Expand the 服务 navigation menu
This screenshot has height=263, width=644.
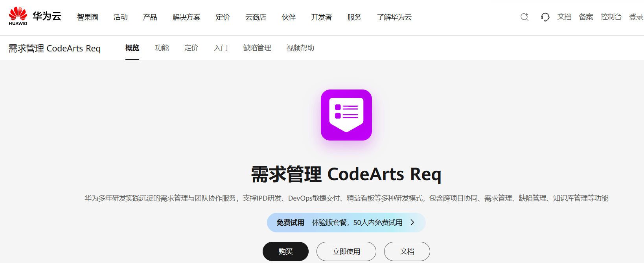pos(354,17)
